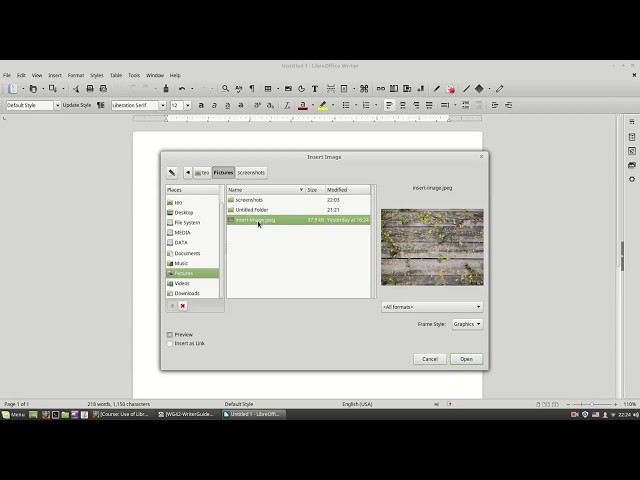Image resolution: width=640 pixels, height=480 pixels.
Task: Open the Bullets style dropdown arrow
Action: (356, 105)
